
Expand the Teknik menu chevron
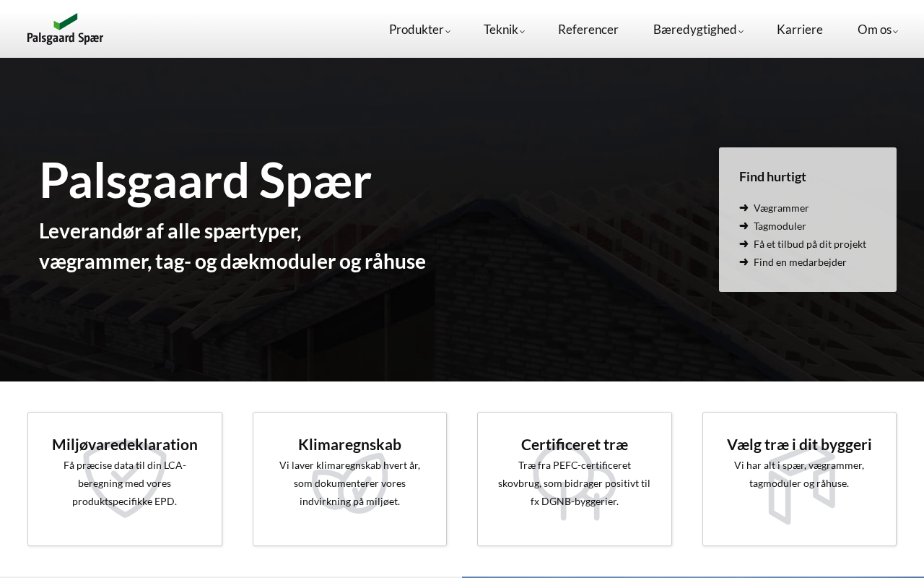pos(522,31)
